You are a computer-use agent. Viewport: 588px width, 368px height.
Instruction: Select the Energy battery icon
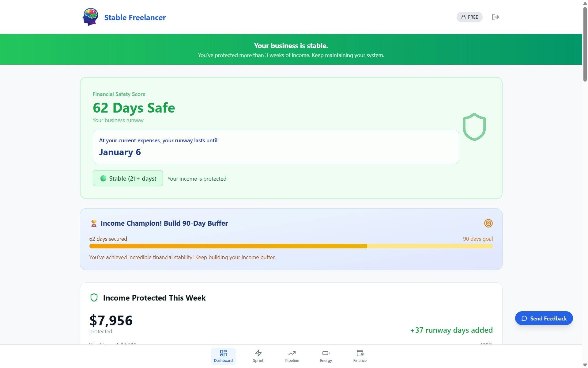click(326, 353)
